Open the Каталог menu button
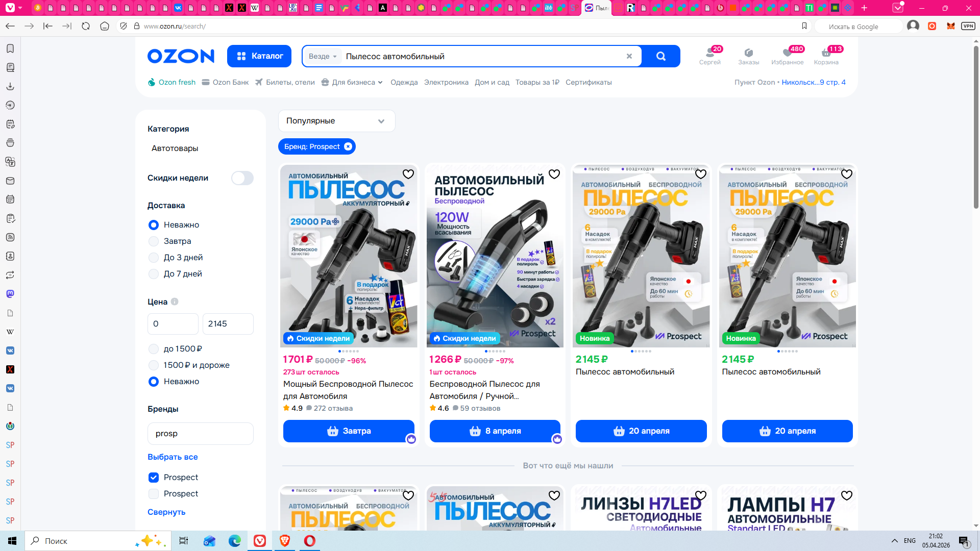 259,56
